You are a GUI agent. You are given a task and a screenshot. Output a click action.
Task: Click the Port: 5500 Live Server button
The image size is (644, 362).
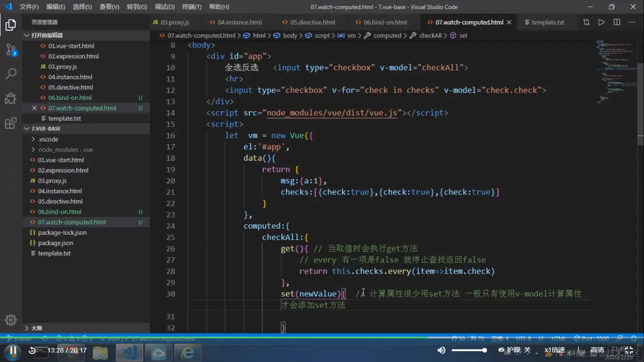(x=591, y=338)
